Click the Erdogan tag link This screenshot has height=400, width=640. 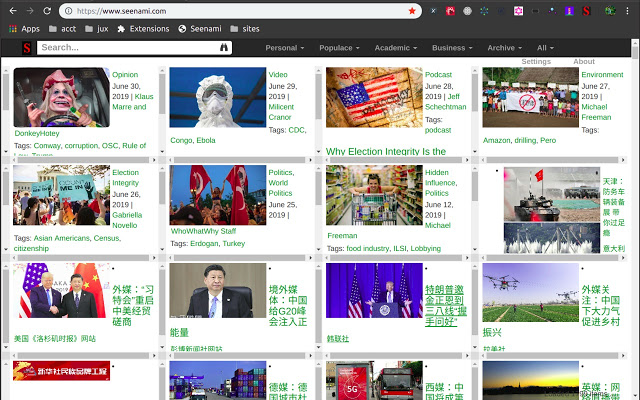(204, 243)
